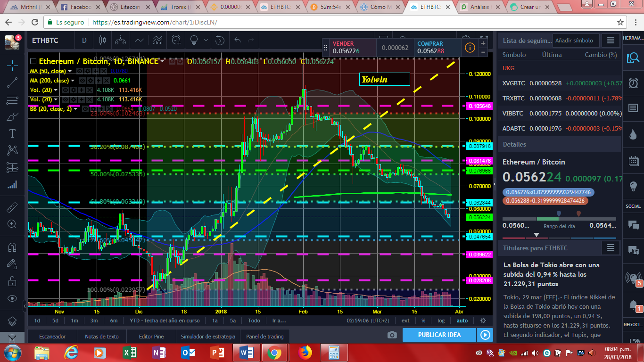Hide all drawings using eye tool
Viewport: 644px width, 362px height.
(x=12, y=298)
